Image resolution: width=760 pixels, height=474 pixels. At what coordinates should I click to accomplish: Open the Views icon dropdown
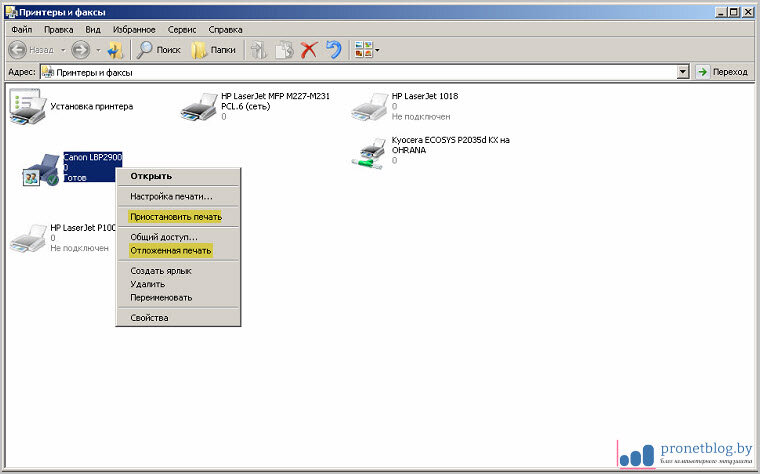click(367, 49)
